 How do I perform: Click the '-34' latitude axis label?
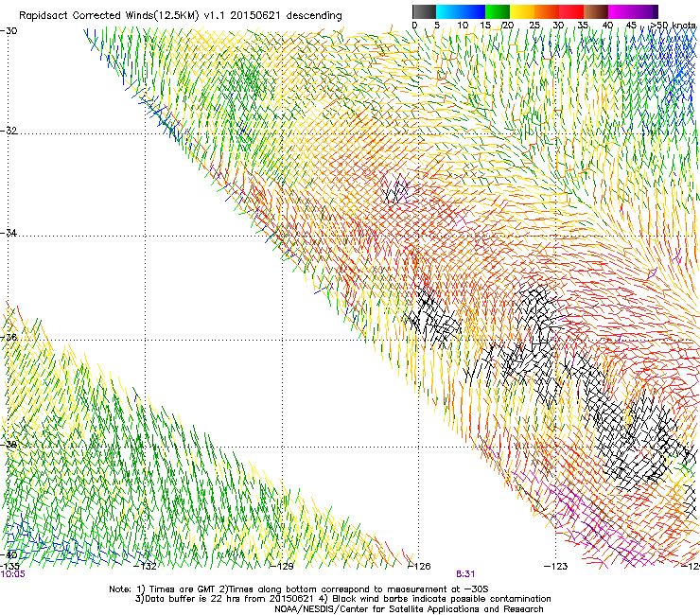[x=9, y=233]
